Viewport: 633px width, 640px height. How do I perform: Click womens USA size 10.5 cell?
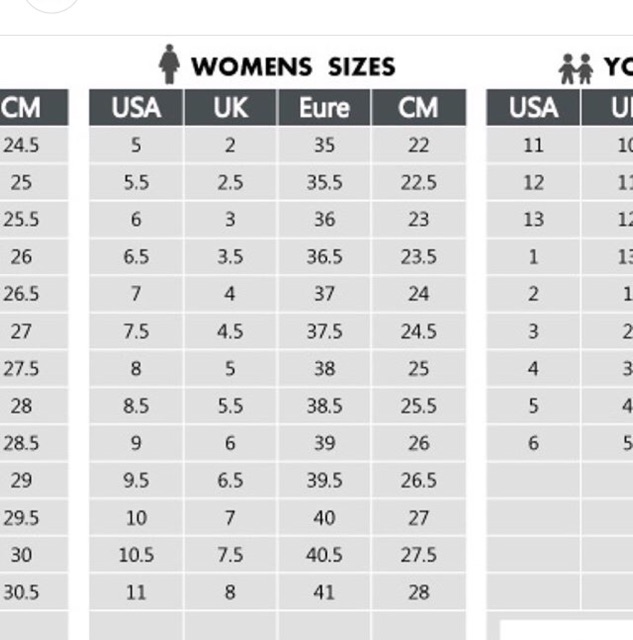tap(136, 555)
